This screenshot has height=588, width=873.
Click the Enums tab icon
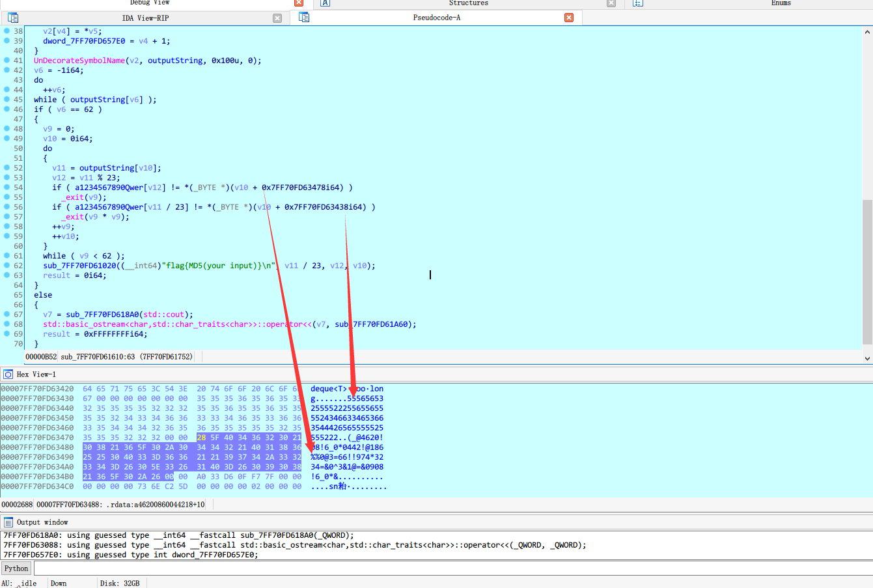point(638,3)
